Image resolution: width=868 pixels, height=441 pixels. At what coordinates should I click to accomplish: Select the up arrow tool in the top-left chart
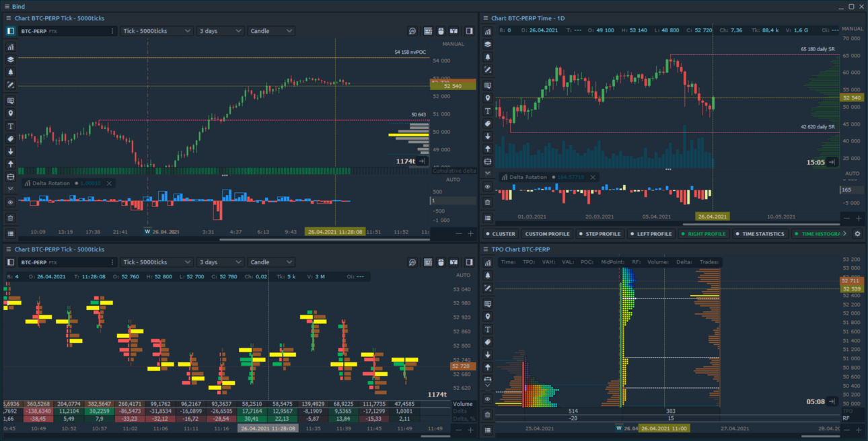(x=11, y=164)
